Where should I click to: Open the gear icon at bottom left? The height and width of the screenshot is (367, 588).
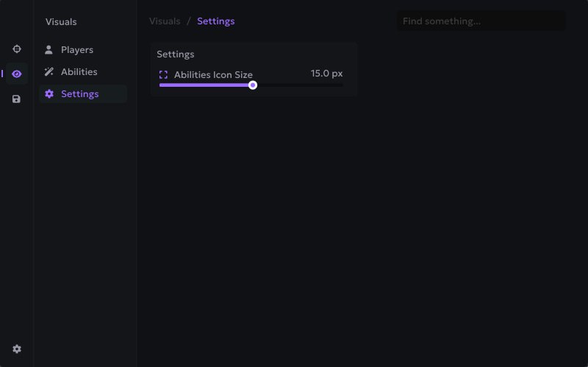tap(17, 349)
